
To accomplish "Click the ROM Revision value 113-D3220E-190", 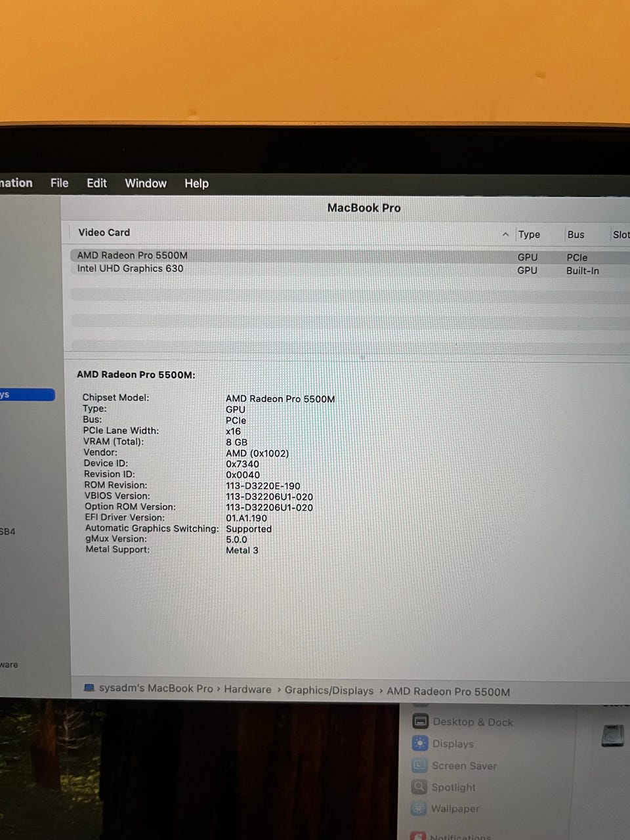I will 263,486.
